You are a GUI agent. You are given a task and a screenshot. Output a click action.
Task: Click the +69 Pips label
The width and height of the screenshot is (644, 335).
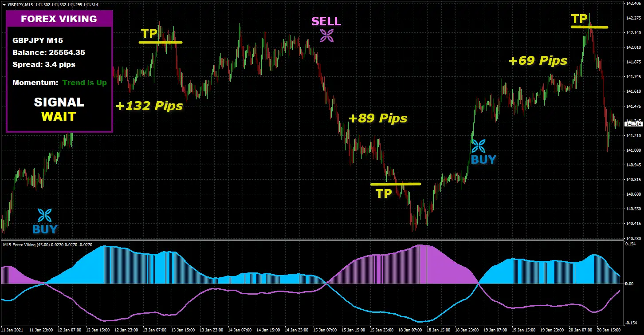click(x=538, y=60)
